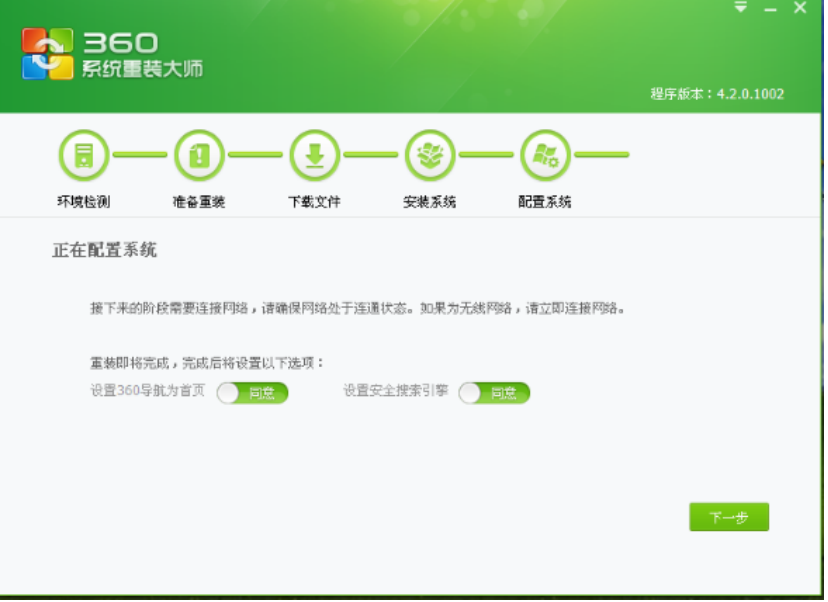This screenshot has height=602, width=828.
Task: Click the 程序版本 4.2.0.1002 text
Action: (x=717, y=94)
